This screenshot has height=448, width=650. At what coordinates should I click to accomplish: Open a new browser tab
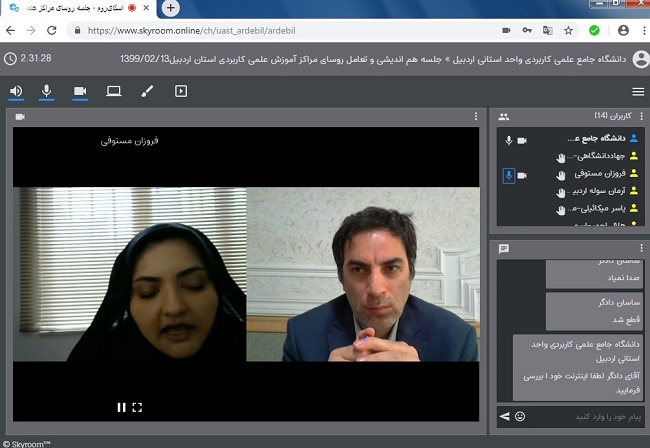(x=171, y=8)
